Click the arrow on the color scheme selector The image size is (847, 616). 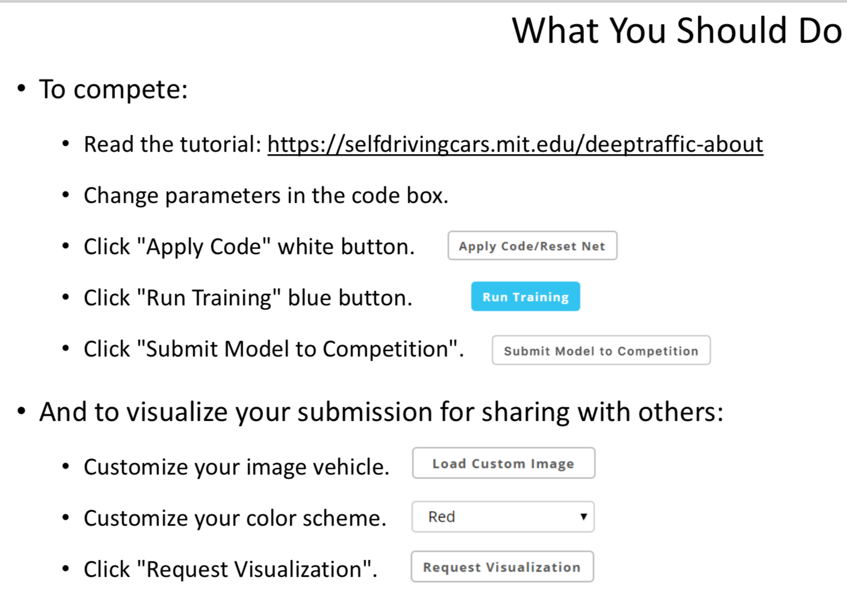pyautogui.click(x=583, y=517)
